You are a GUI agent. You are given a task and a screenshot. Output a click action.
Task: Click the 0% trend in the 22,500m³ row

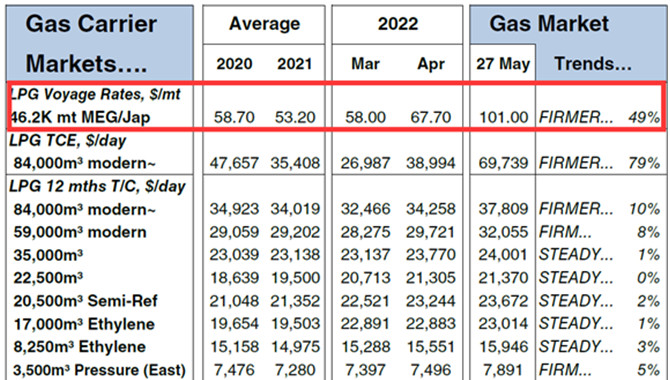point(648,278)
